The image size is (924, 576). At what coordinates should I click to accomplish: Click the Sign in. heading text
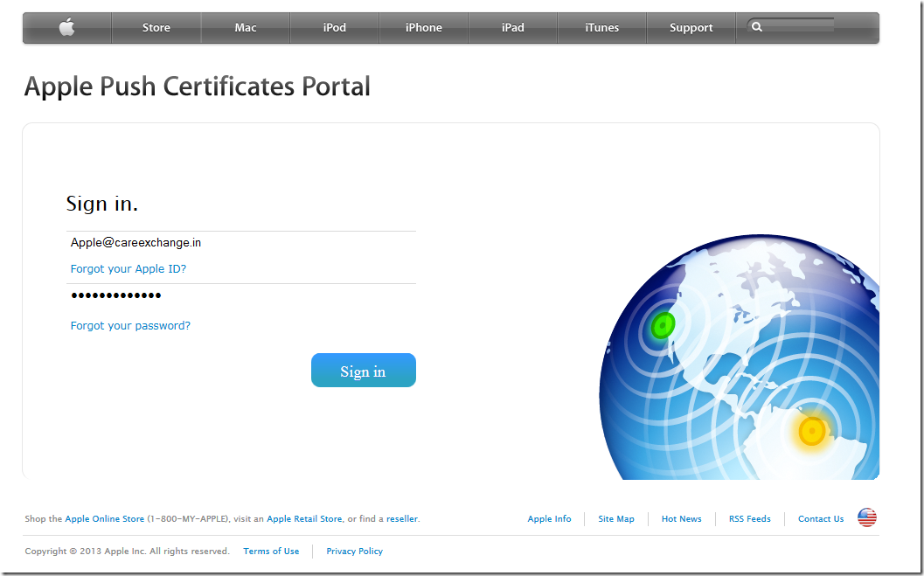(x=102, y=204)
